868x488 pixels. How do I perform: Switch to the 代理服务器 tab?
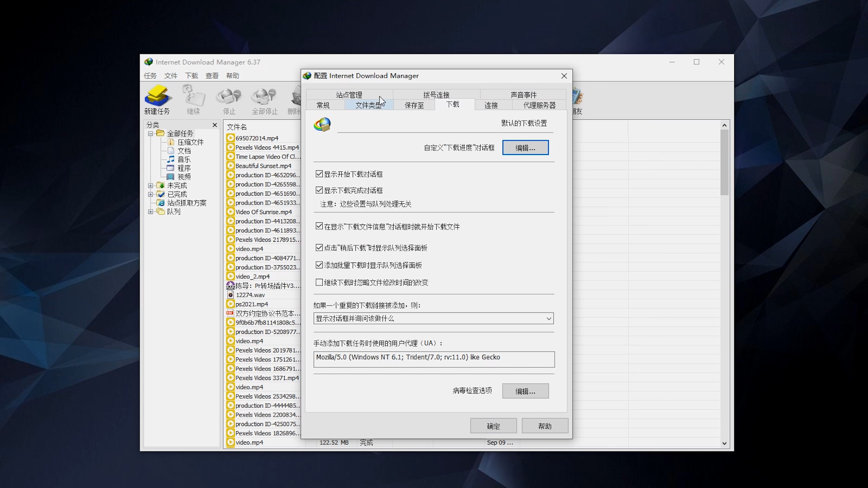pyautogui.click(x=539, y=105)
